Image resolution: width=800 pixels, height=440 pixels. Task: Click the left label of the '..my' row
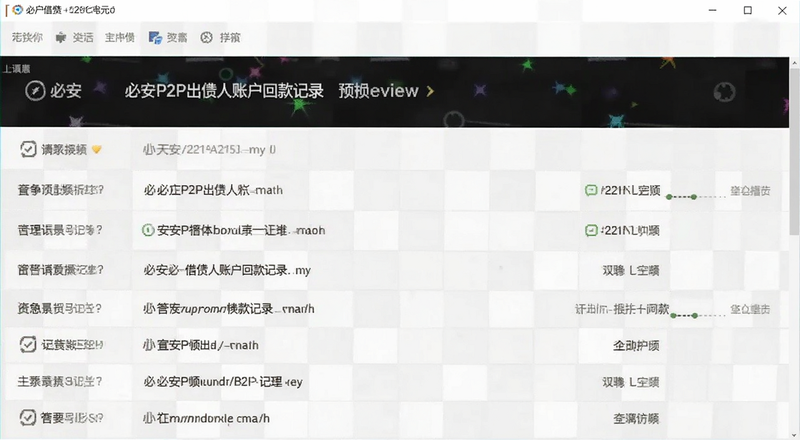pyautogui.click(x=61, y=270)
